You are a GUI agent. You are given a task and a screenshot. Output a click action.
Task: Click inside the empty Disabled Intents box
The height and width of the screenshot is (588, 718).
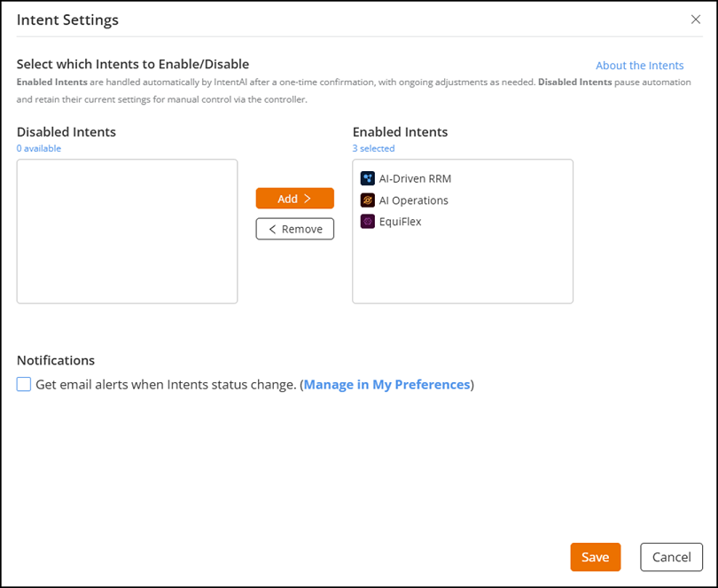(x=127, y=231)
